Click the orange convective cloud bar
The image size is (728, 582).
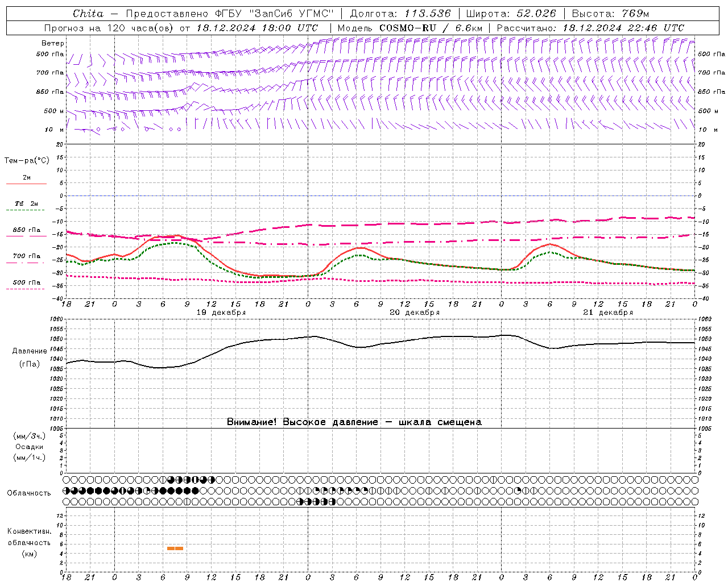click(x=175, y=548)
